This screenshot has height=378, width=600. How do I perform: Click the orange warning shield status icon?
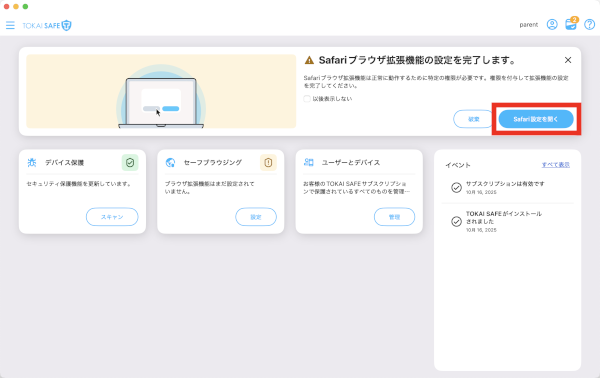click(268, 163)
